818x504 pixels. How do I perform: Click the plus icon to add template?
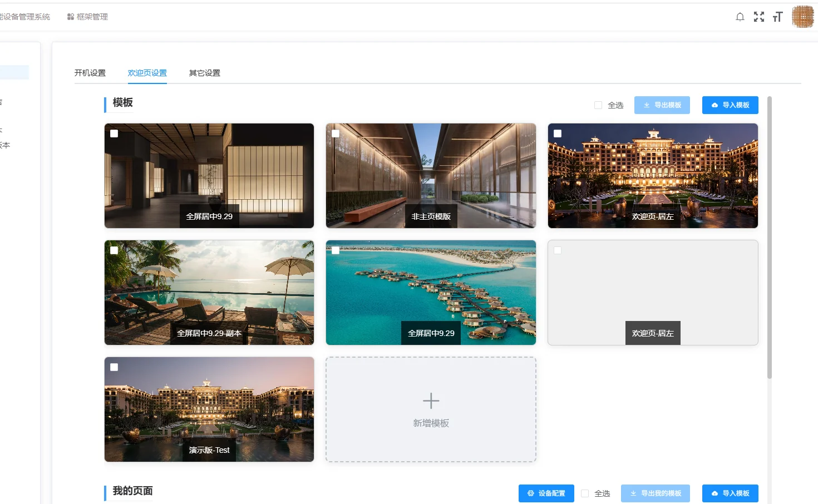pos(431,401)
